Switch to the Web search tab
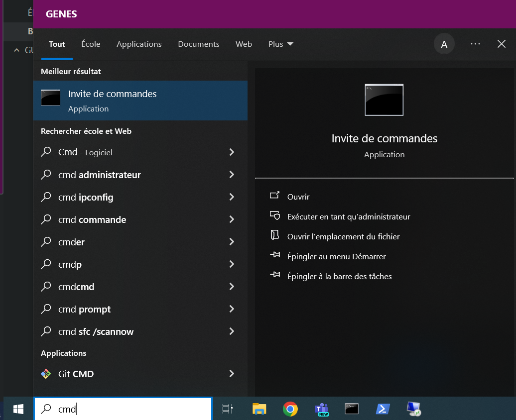Image resolution: width=516 pixels, height=420 pixels. (x=244, y=44)
